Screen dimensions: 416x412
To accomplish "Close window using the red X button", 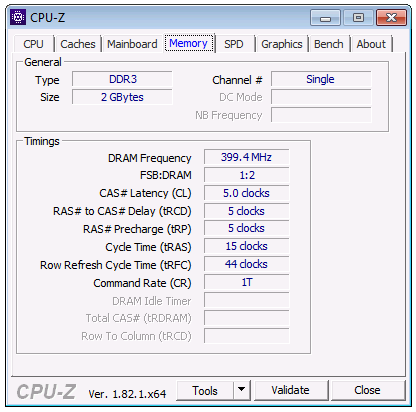I will [391, 18].
